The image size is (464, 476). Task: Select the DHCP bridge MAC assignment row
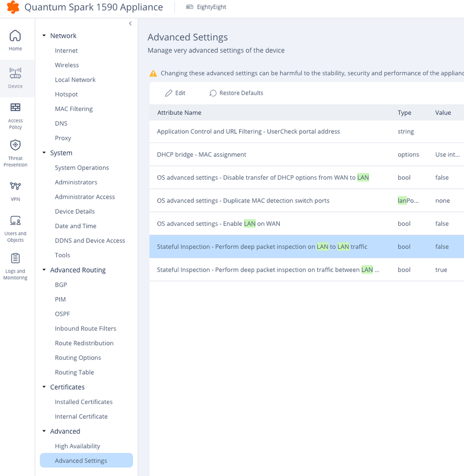click(x=306, y=154)
